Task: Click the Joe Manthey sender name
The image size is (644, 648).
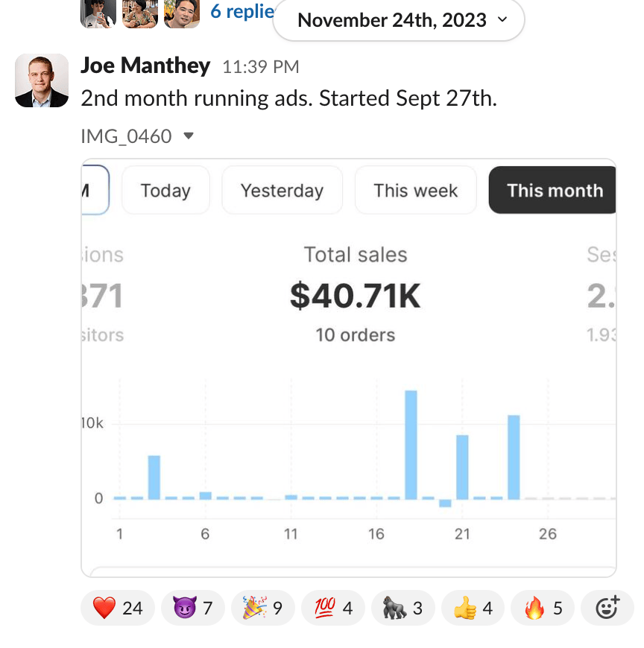Action: pos(145,66)
